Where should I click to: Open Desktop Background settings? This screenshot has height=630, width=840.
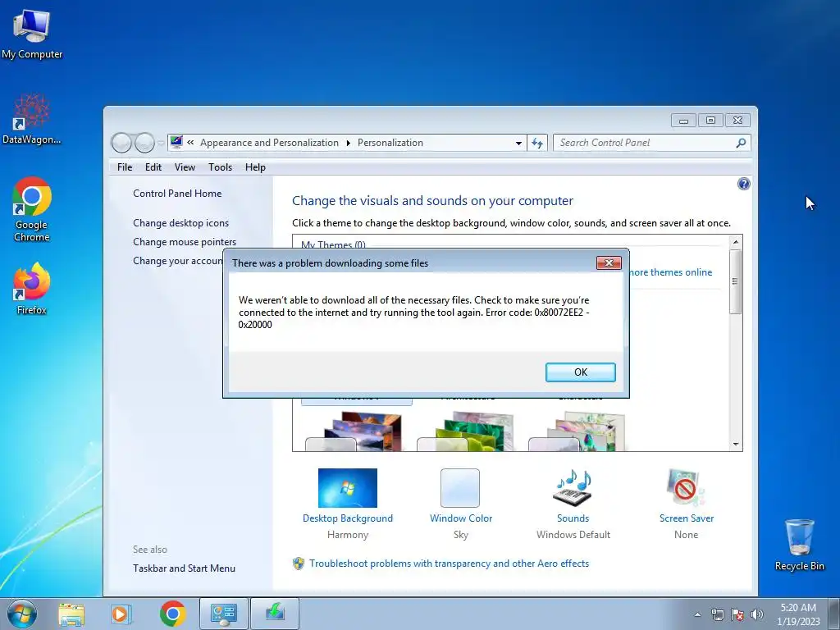click(348, 504)
